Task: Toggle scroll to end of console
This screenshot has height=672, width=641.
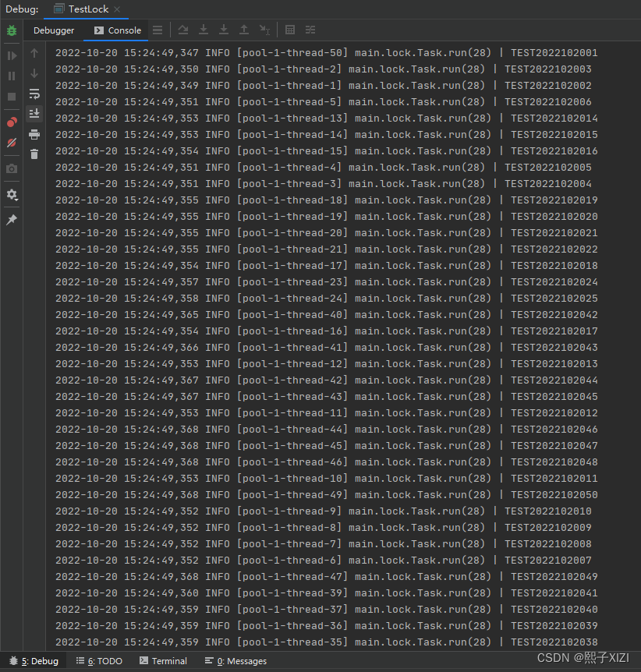Action: 34,114
